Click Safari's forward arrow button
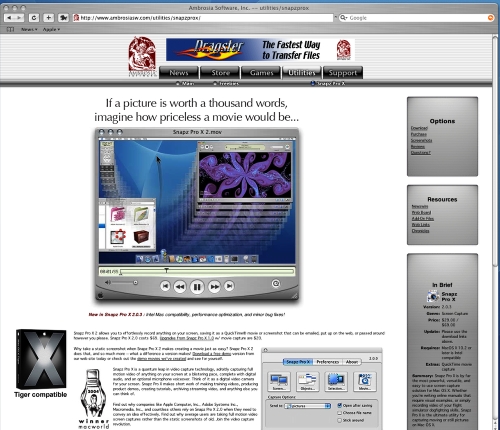The height and width of the screenshot is (430, 500). tap(19, 18)
